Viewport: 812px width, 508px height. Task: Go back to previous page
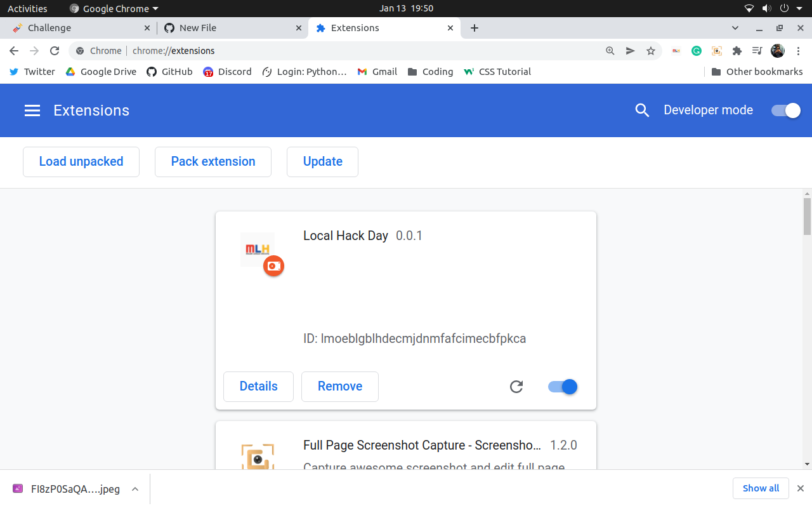pos(15,51)
